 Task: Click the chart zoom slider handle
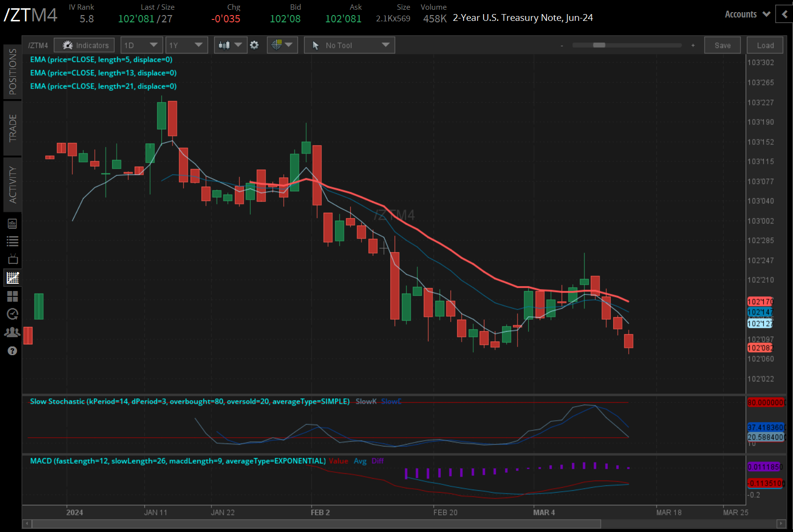pos(599,45)
